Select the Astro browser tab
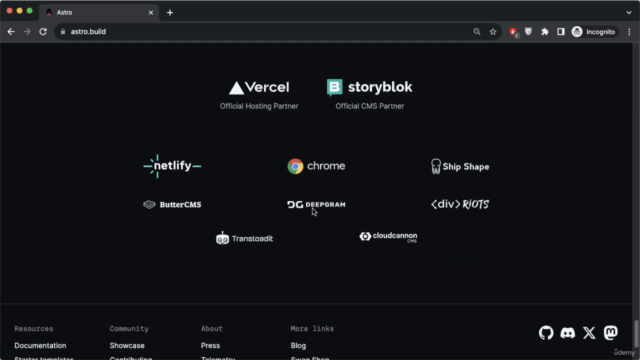The image size is (640, 360). click(x=99, y=13)
